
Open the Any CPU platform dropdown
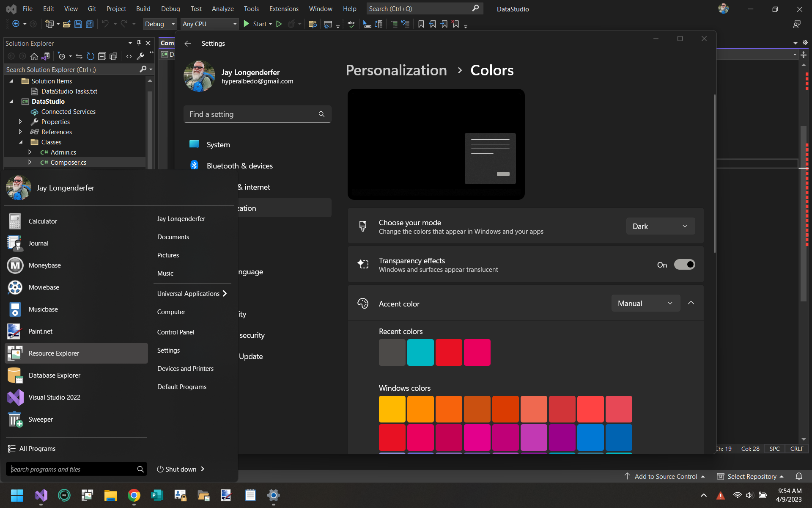point(209,24)
